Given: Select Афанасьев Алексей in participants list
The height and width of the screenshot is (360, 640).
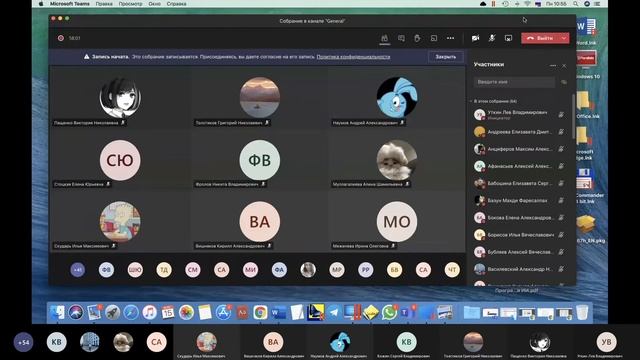Looking at the screenshot, I should [520, 166].
